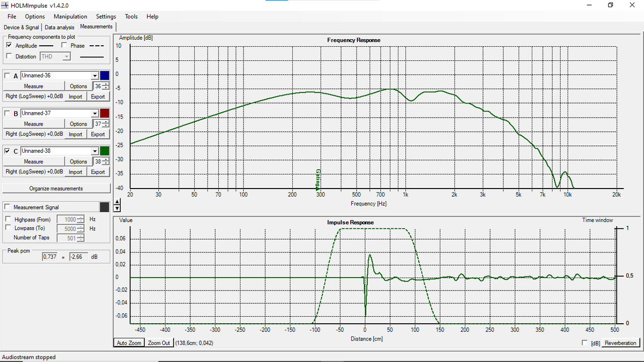Expand the Unnamed-38 name dropdown
The height and width of the screenshot is (362, 644).
point(95,151)
